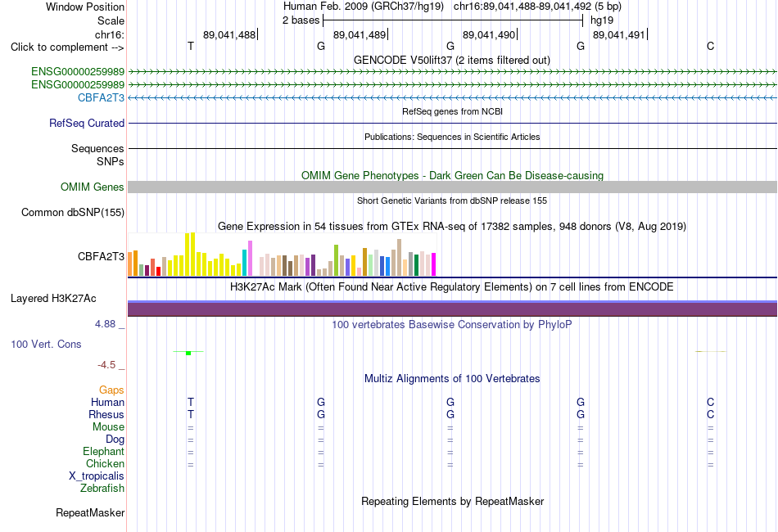The height and width of the screenshot is (532, 778).
Task: Click 'Multiz Alignments of 100 Vertebrates' title
Action: pyautogui.click(x=452, y=379)
